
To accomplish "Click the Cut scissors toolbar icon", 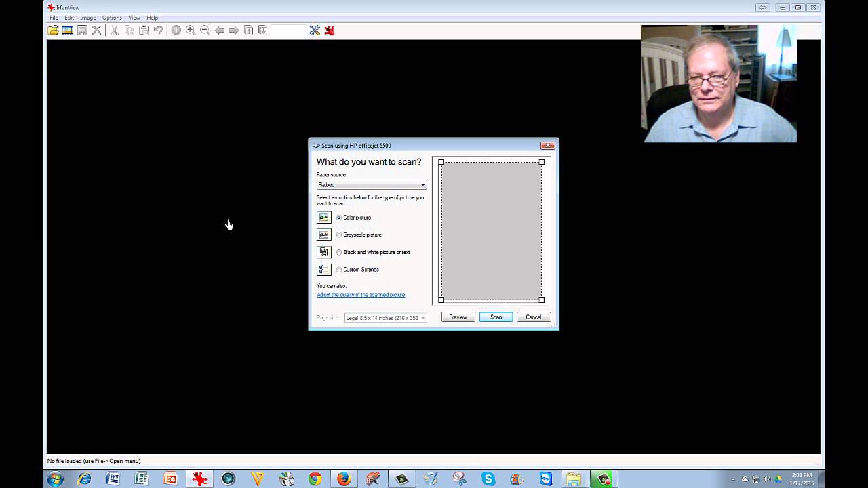I will click(114, 30).
